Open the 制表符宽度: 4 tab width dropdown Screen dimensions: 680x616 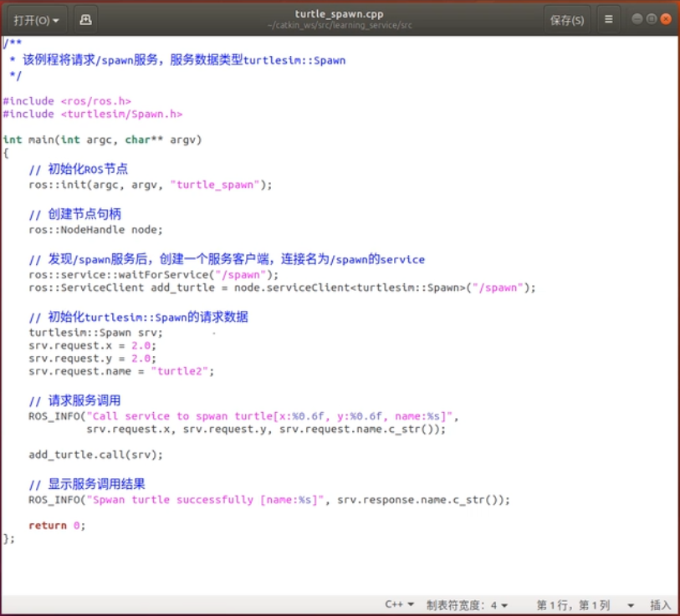point(467,605)
